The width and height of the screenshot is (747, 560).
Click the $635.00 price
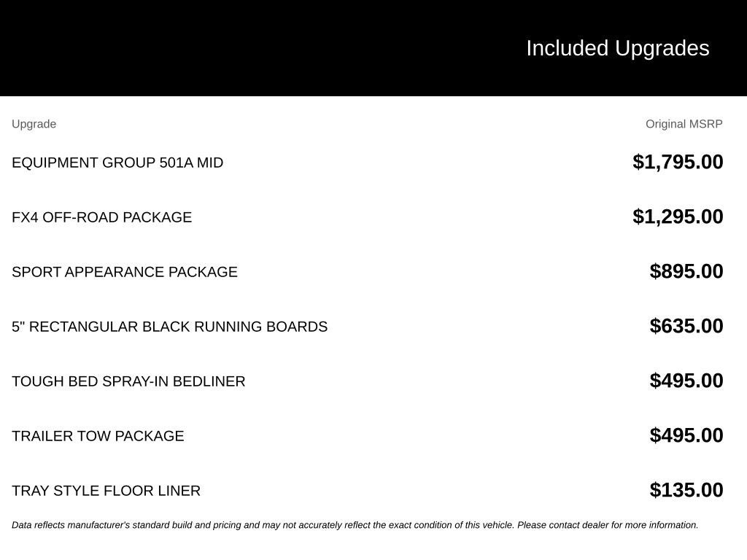click(x=686, y=326)
